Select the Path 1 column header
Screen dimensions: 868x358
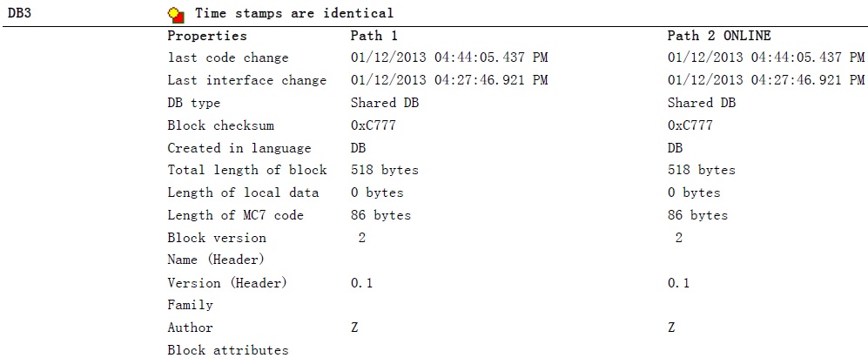pos(373,36)
